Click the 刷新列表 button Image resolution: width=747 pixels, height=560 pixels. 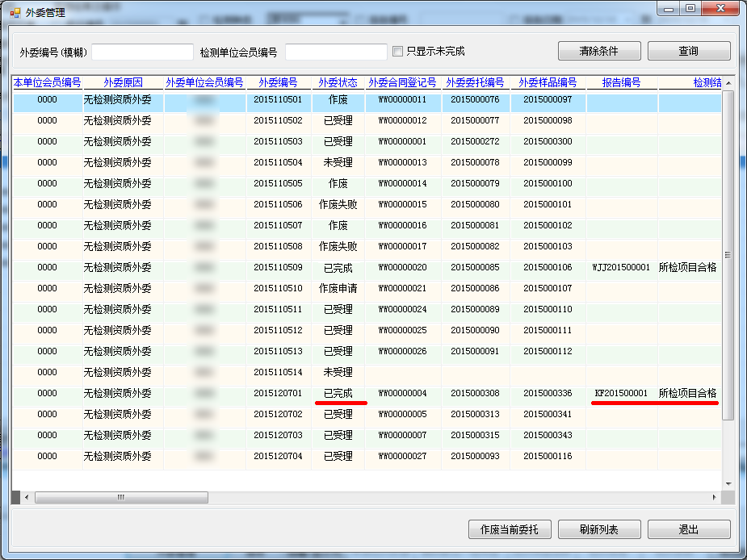(x=598, y=529)
